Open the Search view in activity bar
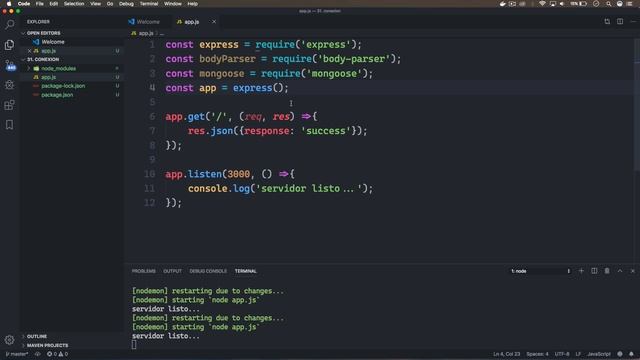This screenshot has height=360, width=640. (9, 25)
